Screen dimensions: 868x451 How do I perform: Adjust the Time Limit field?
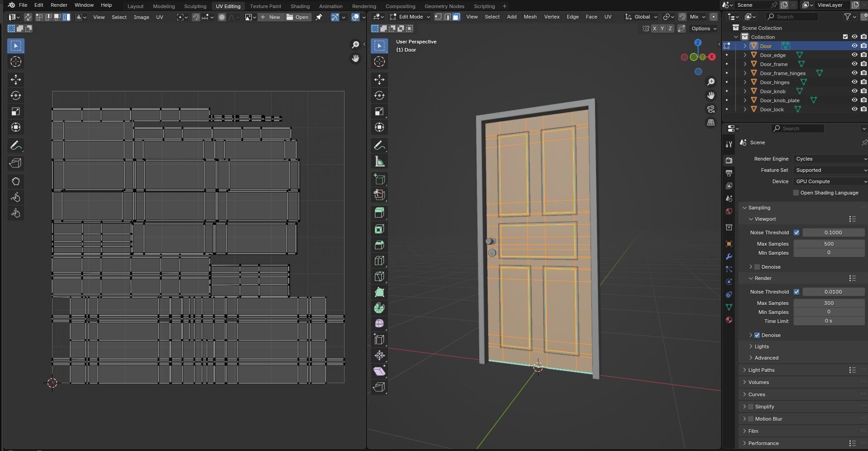(829, 321)
